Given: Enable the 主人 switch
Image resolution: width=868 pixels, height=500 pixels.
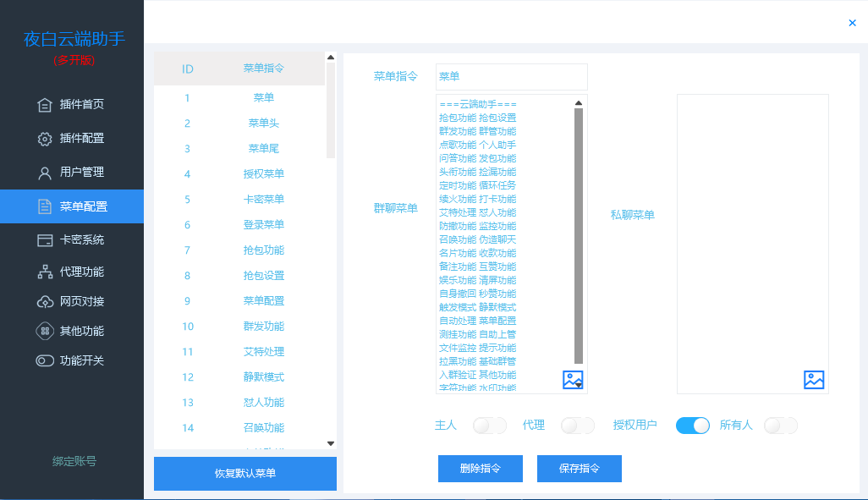Looking at the screenshot, I should (x=489, y=426).
